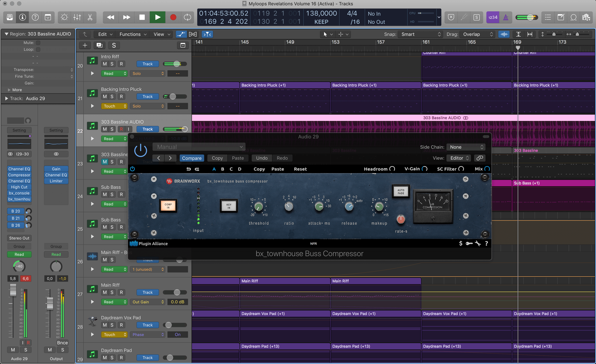596x364 pixels.
Task: Toggle the Inspector info icon
Action: pos(23,17)
